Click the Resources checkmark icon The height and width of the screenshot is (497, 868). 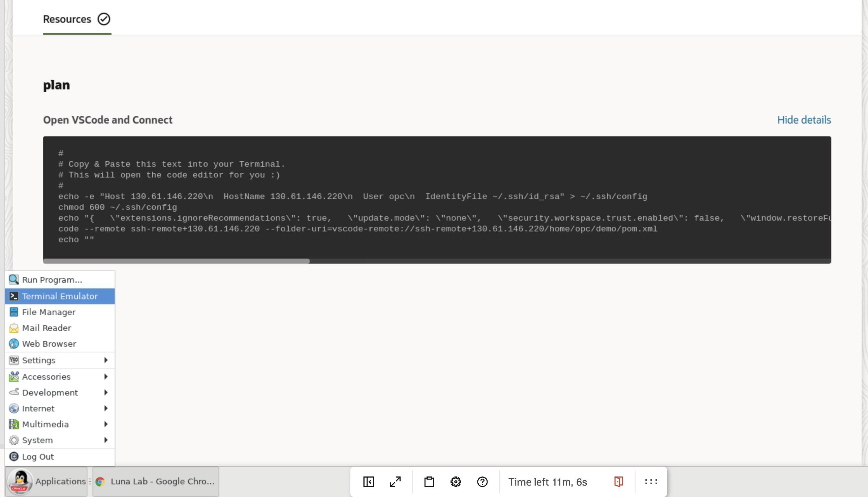pos(104,18)
